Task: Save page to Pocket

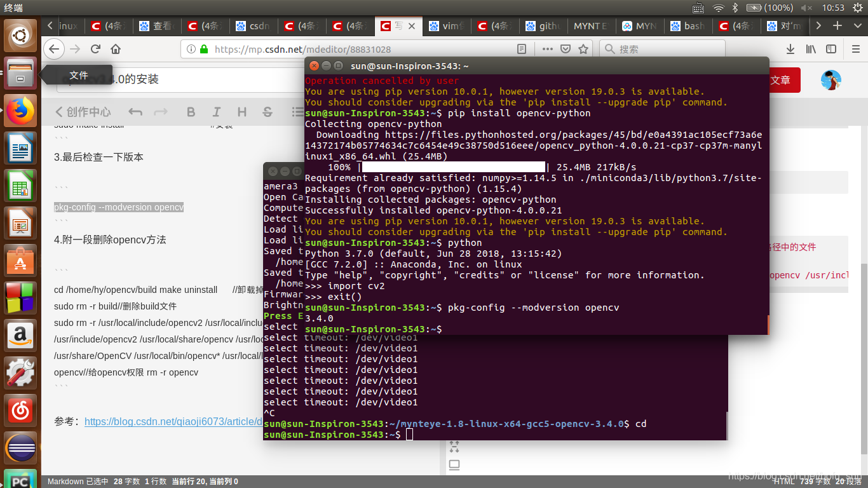Action: pos(565,49)
